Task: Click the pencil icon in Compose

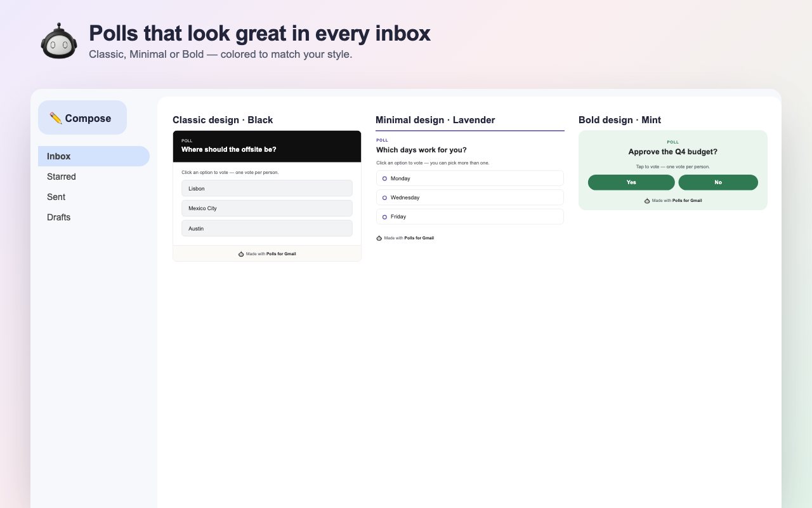Action: (56, 118)
